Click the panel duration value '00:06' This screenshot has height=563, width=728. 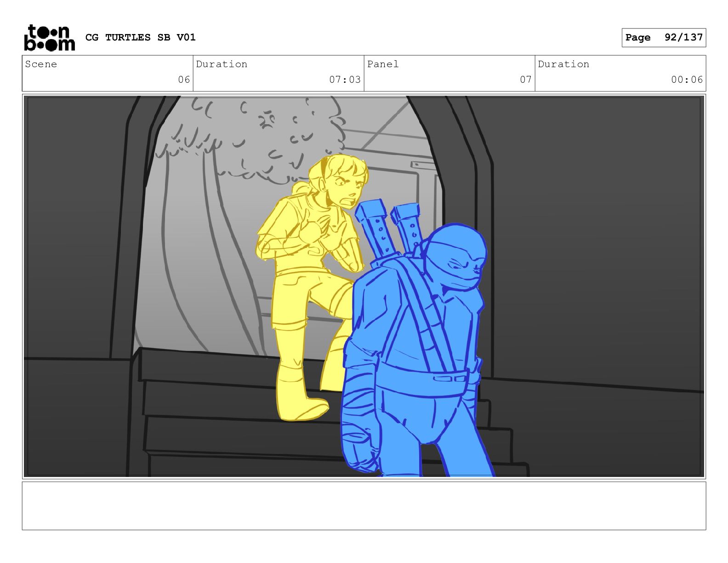coord(687,80)
